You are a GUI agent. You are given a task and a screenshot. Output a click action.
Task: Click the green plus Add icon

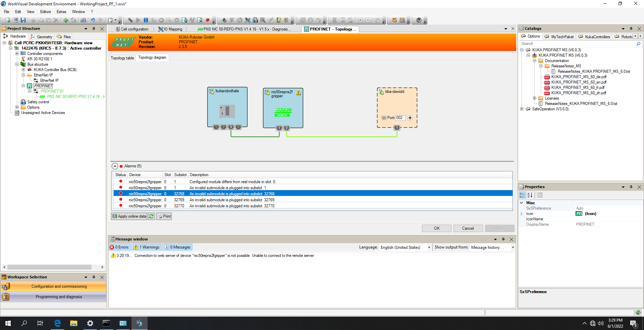pos(66,20)
